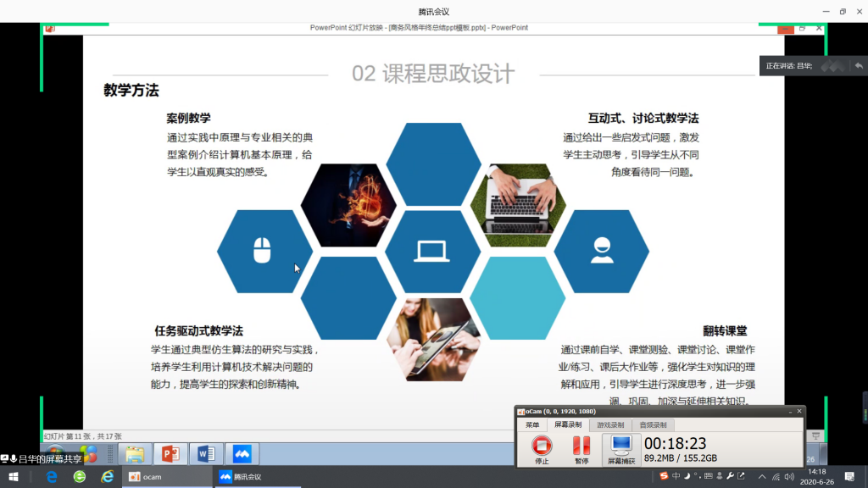Switch to the 音频录制 tab
The height and width of the screenshot is (488, 868).
(x=652, y=424)
